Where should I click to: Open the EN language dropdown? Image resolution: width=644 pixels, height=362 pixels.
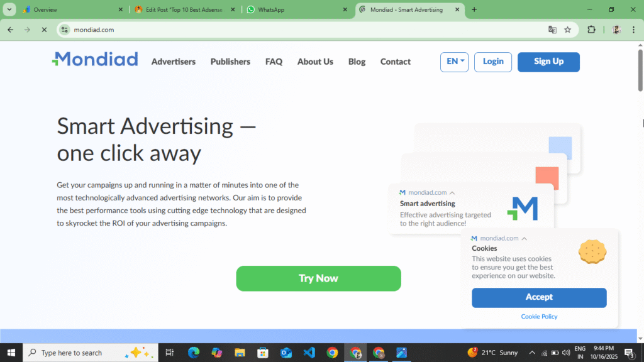454,62
